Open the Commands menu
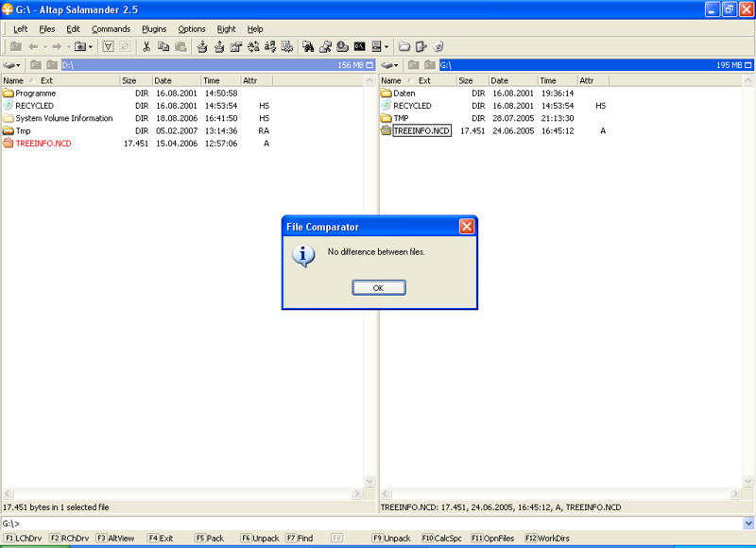The width and height of the screenshot is (756, 548). 111,29
